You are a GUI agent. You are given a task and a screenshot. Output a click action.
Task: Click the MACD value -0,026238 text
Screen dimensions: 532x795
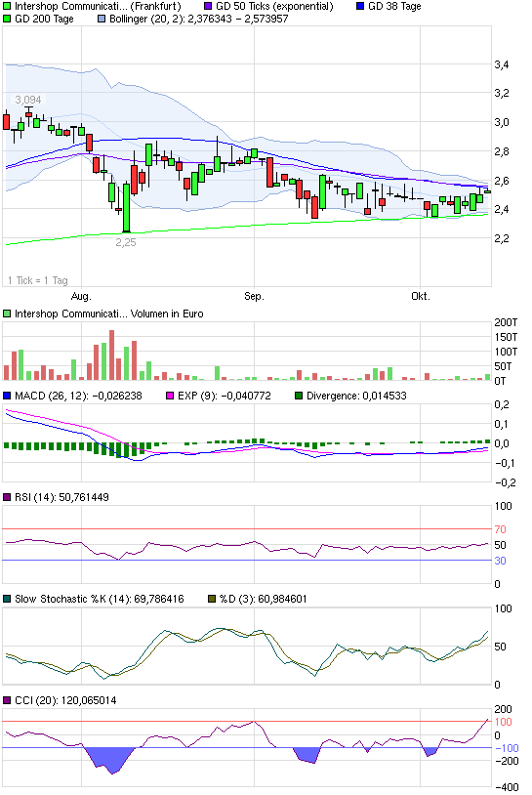(115, 396)
